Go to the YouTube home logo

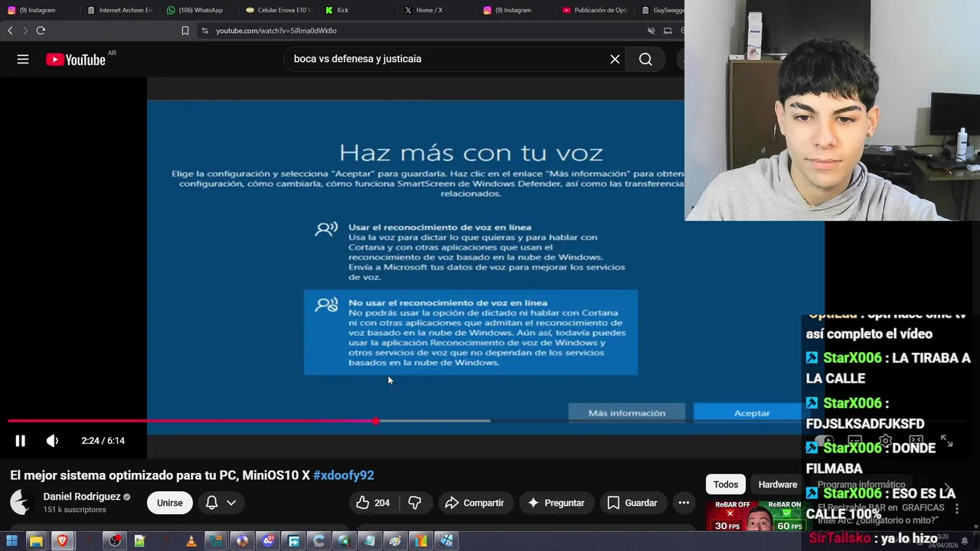(75, 60)
